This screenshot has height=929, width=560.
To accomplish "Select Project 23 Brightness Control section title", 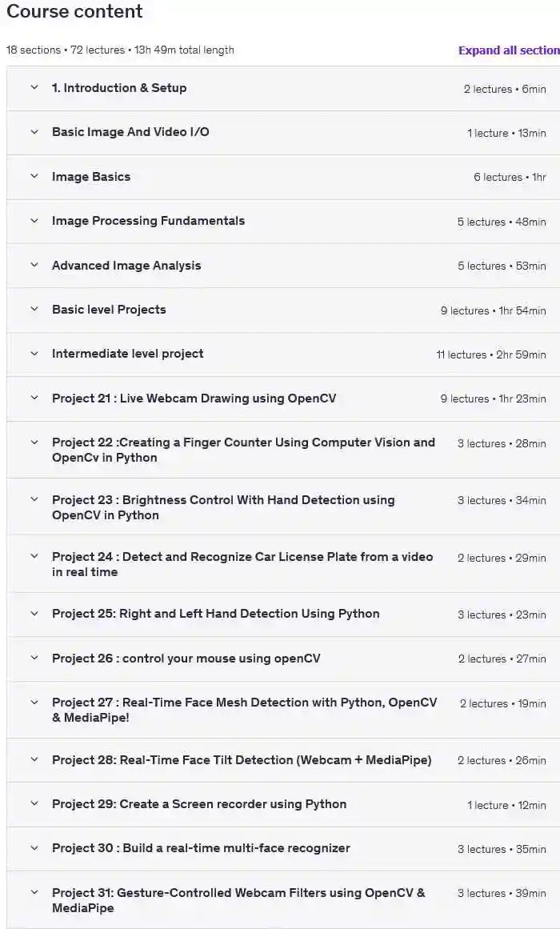I will click(x=223, y=507).
